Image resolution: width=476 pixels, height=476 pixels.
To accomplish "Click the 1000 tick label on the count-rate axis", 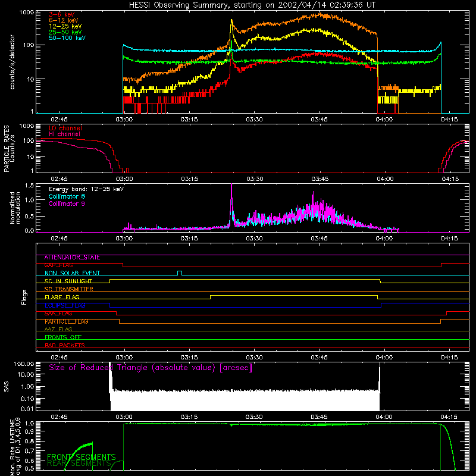I will [27, 12].
